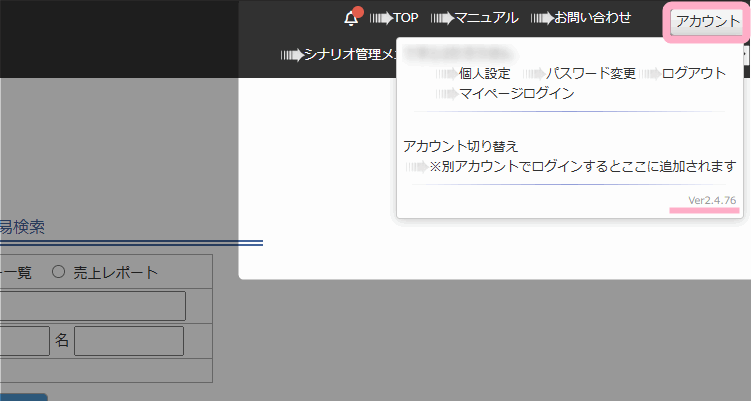Click the アカウント切り替え heading

461,146
